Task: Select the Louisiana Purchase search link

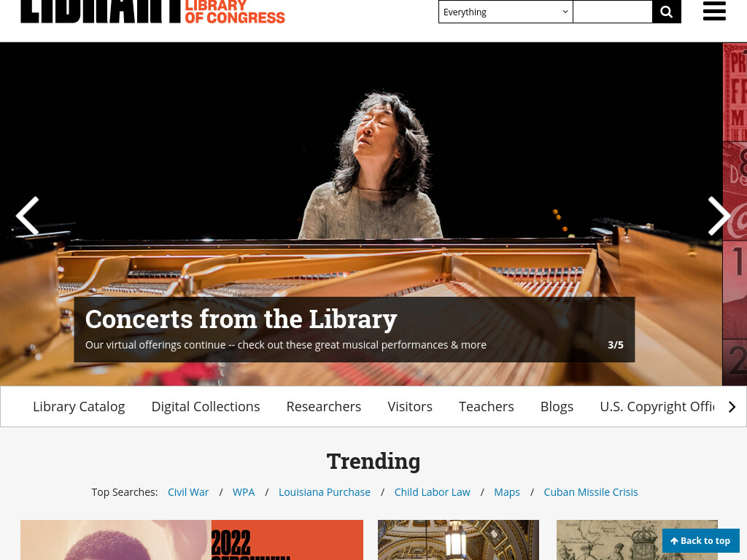Action: (x=325, y=492)
